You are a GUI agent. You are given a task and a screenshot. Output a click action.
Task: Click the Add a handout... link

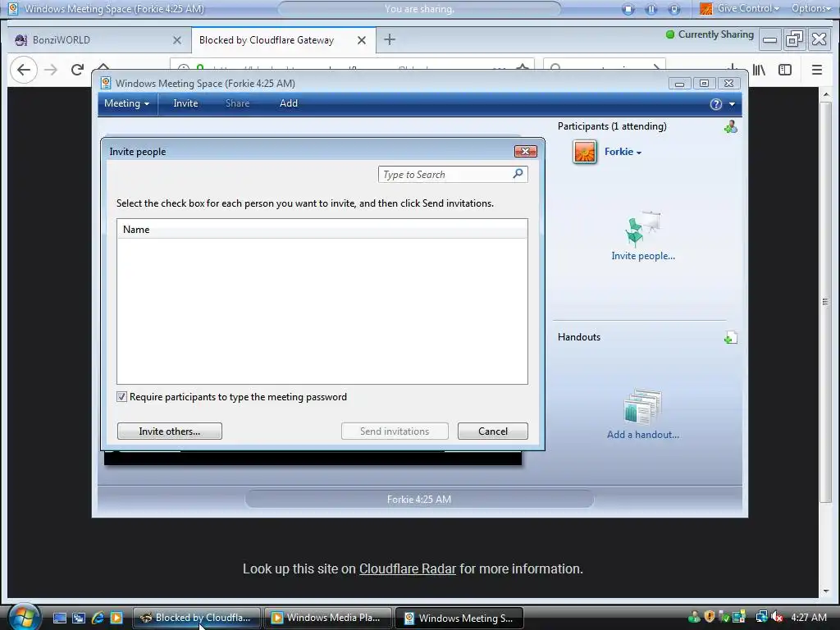tap(643, 435)
